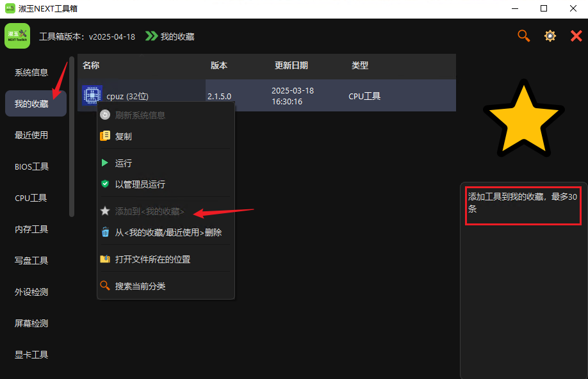Click the cpuz chip icon in list

tap(92, 95)
